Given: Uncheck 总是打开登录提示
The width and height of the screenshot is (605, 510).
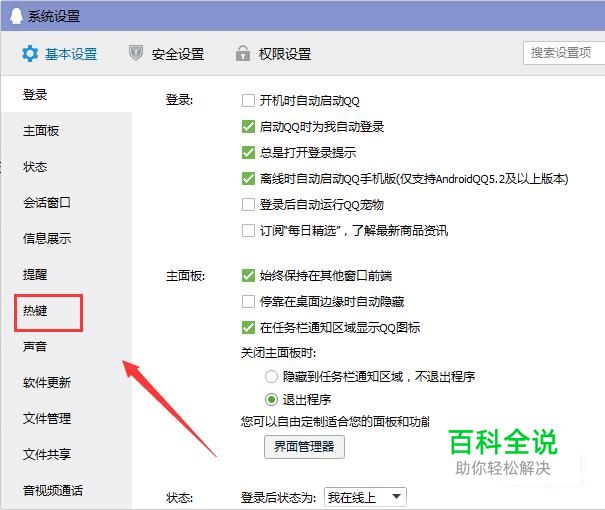Looking at the screenshot, I should pyautogui.click(x=248, y=152).
